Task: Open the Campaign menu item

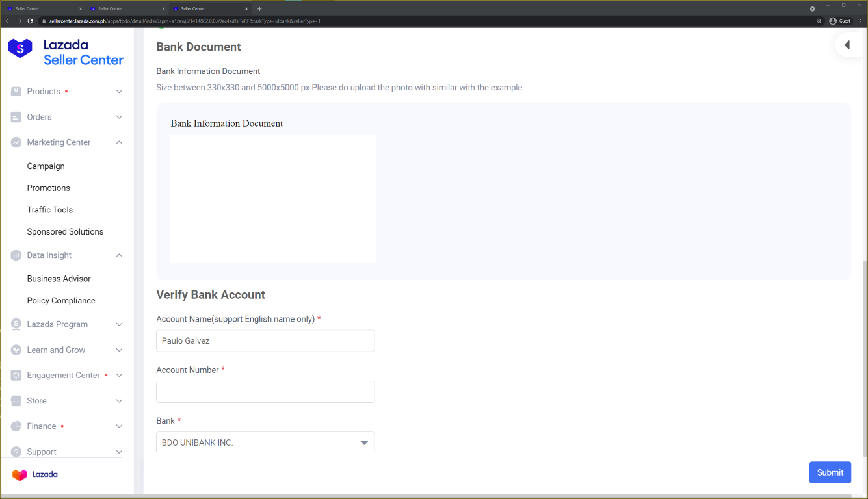Action: tap(46, 166)
